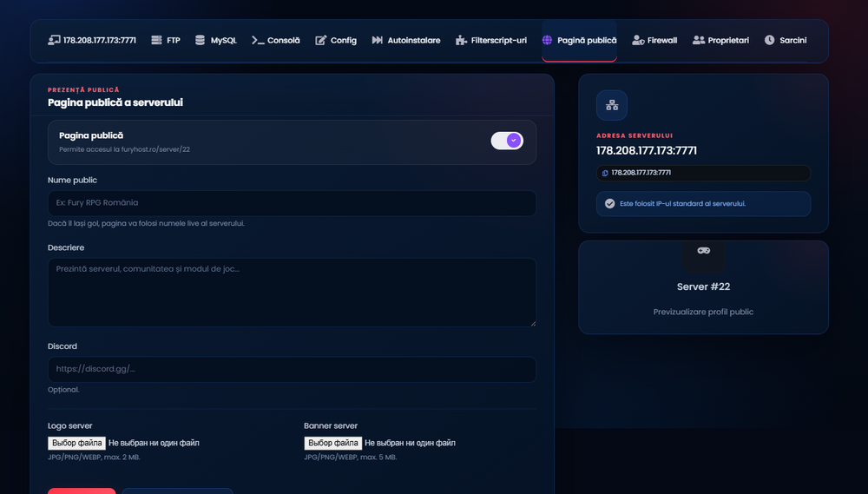This screenshot has width=868, height=494.
Task: Click the 'Previzualizare profil public' text
Action: click(703, 312)
